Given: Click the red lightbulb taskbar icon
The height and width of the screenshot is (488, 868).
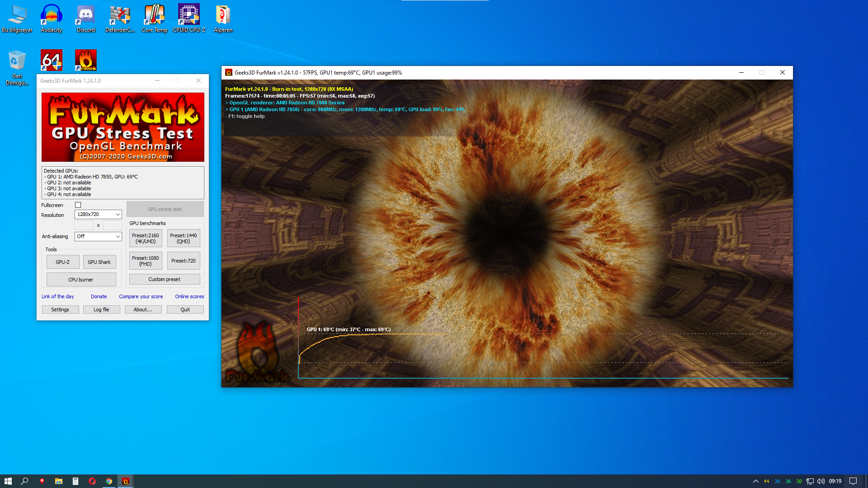Looking at the screenshot, I should click(42, 481).
